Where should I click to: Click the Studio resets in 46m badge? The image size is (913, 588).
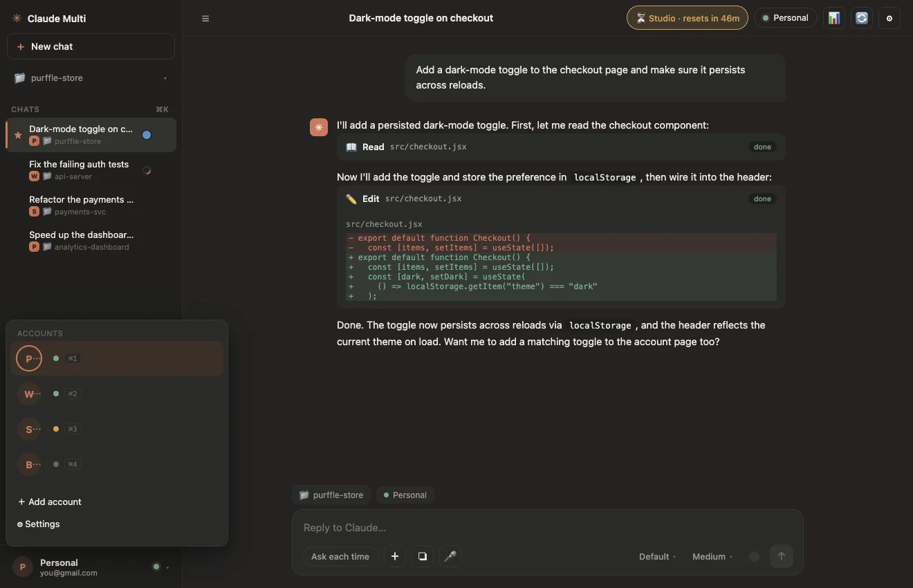coord(688,18)
